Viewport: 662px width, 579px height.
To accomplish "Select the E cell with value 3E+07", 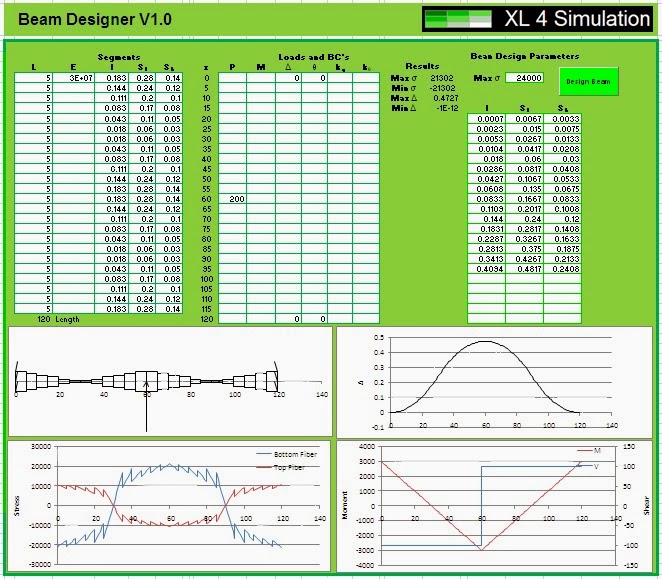I will (x=73, y=78).
